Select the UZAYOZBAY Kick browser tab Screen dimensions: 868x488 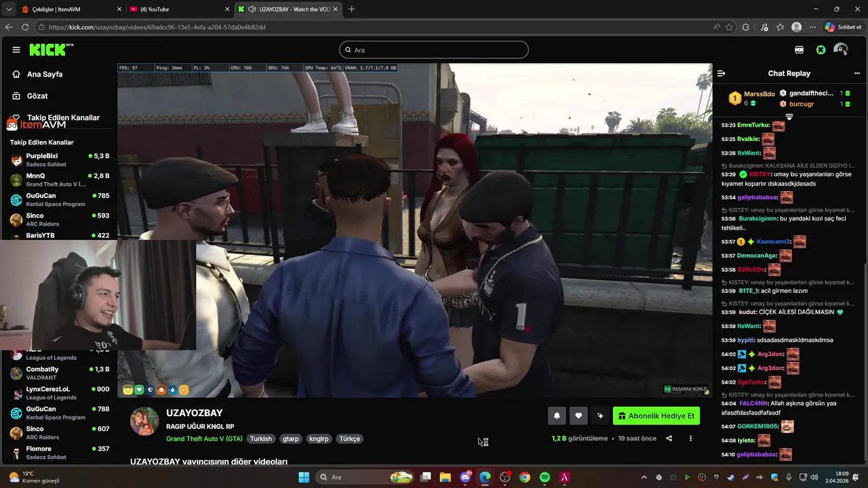click(288, 9)
